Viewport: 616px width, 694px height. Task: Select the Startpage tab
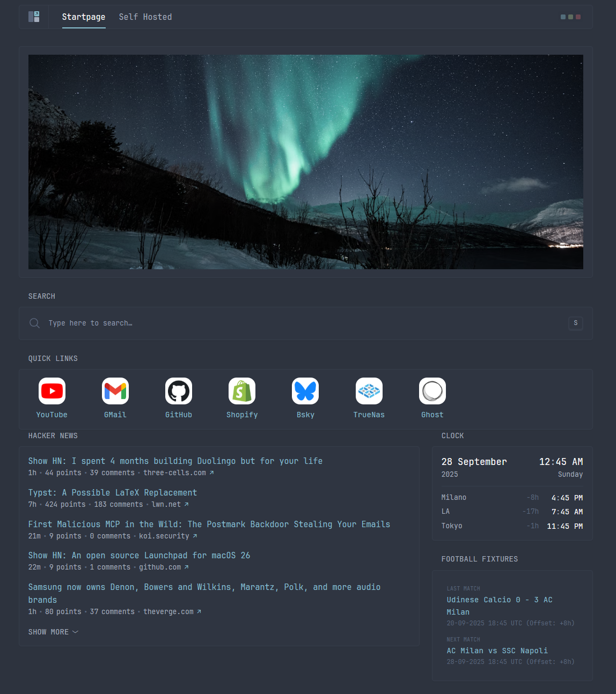[84, 17]
